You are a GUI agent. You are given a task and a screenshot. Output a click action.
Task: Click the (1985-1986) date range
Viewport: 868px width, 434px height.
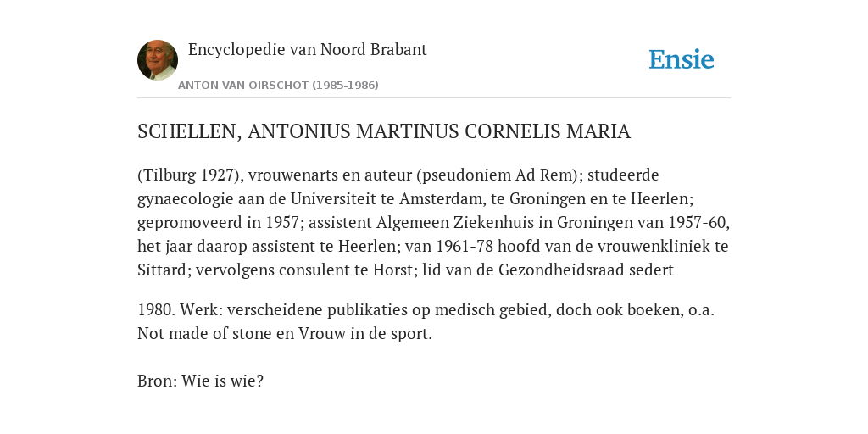click(346, 86)
